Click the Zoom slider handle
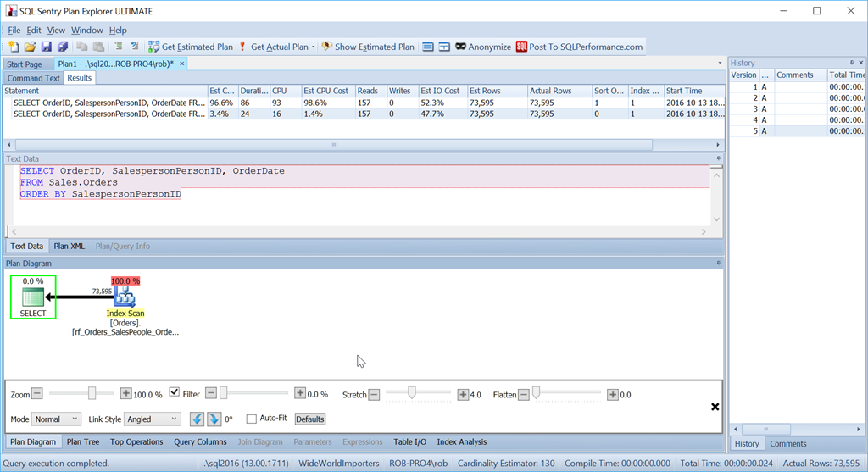868x472 pixels. tap(92, 393)
